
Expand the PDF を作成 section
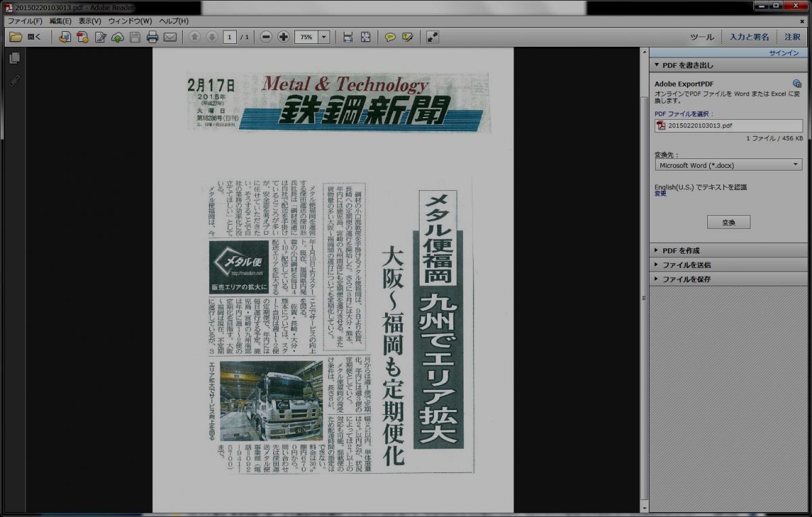coord(729,250)
